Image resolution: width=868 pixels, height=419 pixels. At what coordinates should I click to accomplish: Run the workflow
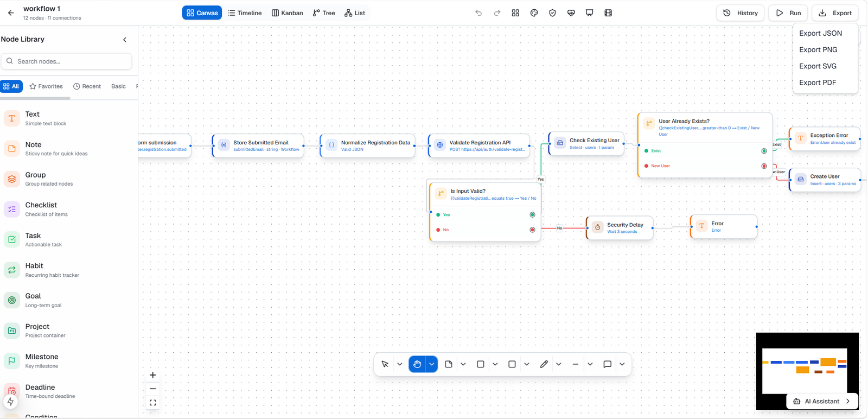click(788, 13)
